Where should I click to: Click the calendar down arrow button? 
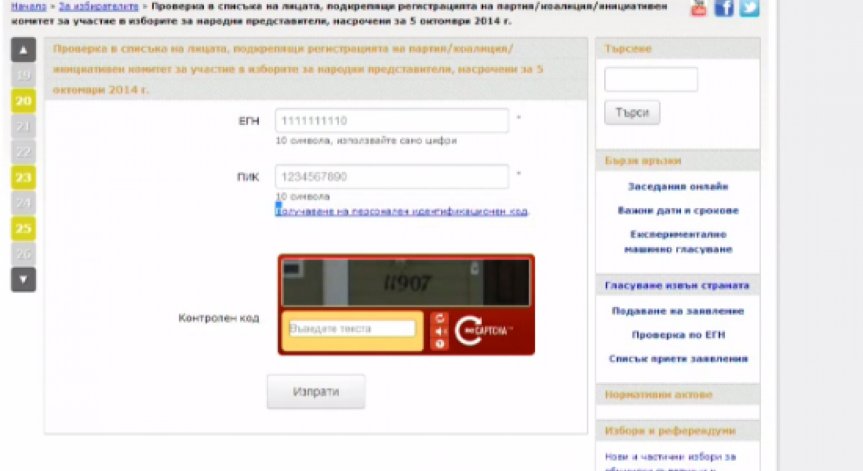(23, 280)
